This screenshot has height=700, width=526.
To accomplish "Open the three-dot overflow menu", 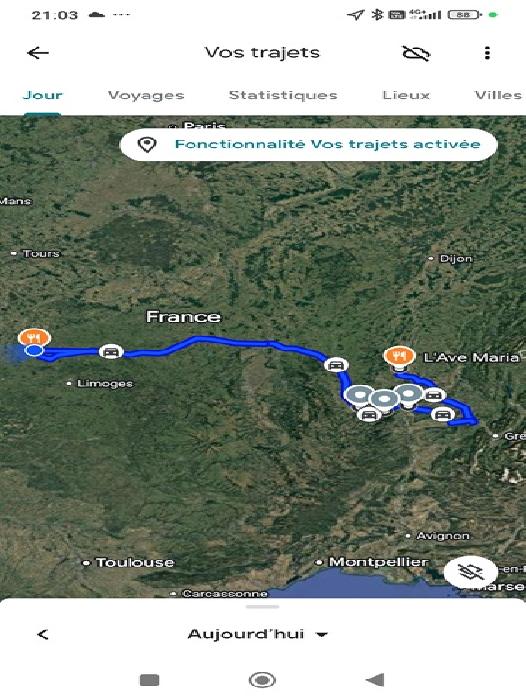I will tap(487, 53).
